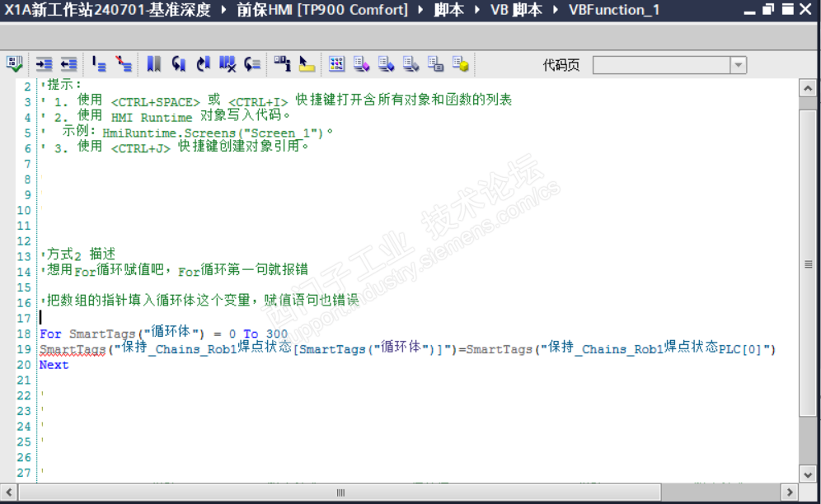Viewport: 821px width, 504px height.
Task: Click the remove comment icon with red slash
Action: click(124, 64)
